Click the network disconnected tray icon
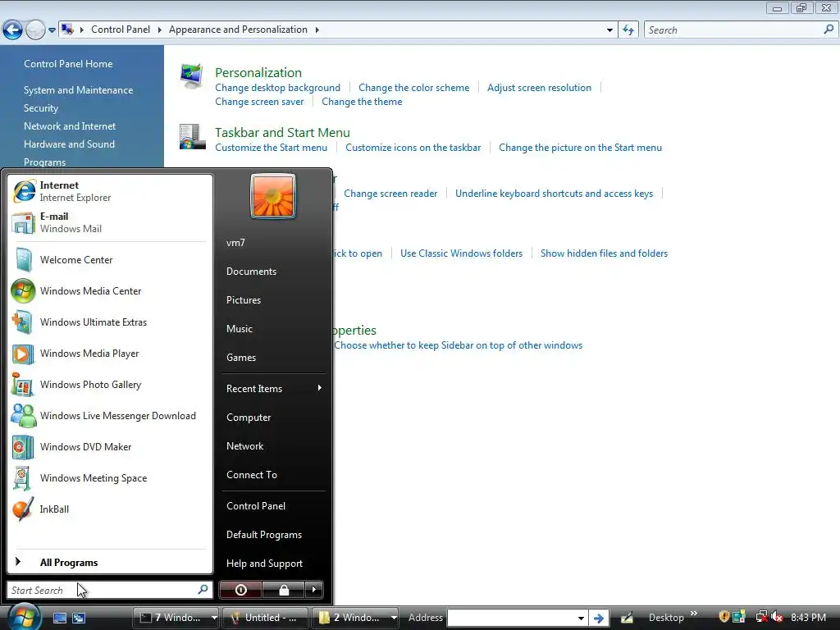The width and height of the screenshot is (840, 630). 761,617
